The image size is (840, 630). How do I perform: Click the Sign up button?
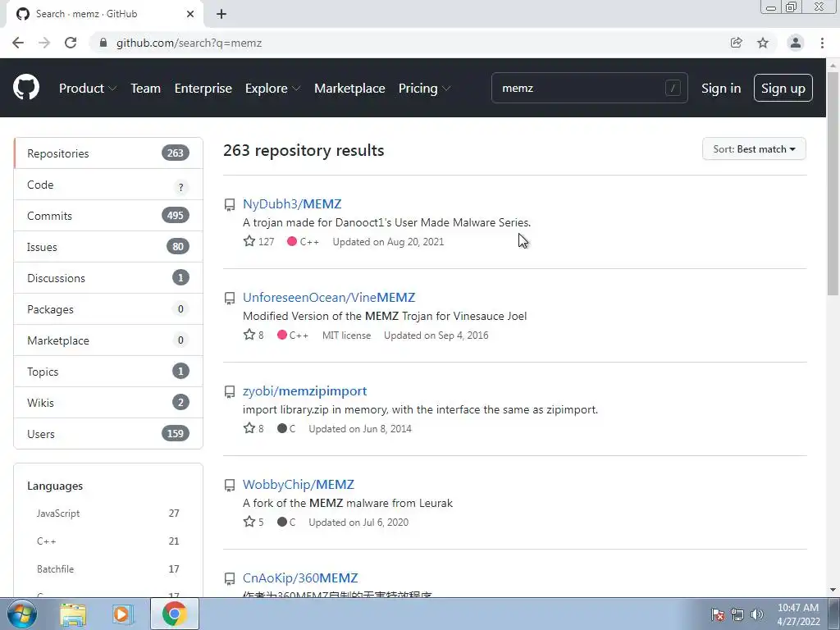coord(783,88)
